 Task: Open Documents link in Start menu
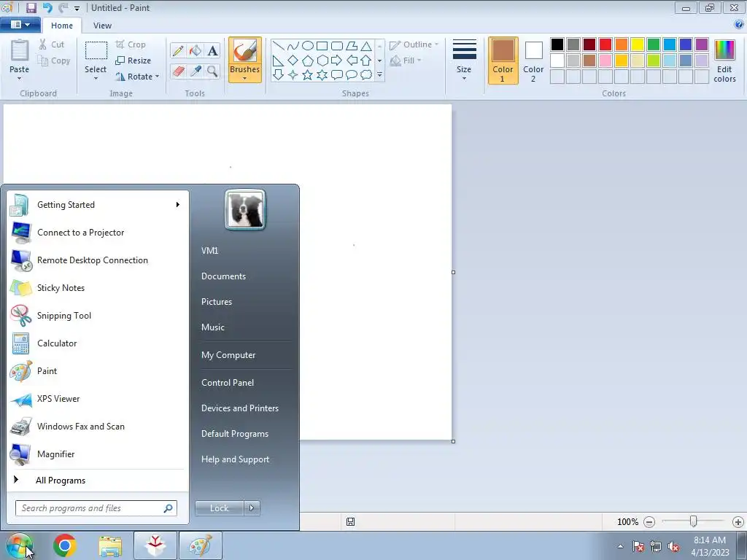223,276
